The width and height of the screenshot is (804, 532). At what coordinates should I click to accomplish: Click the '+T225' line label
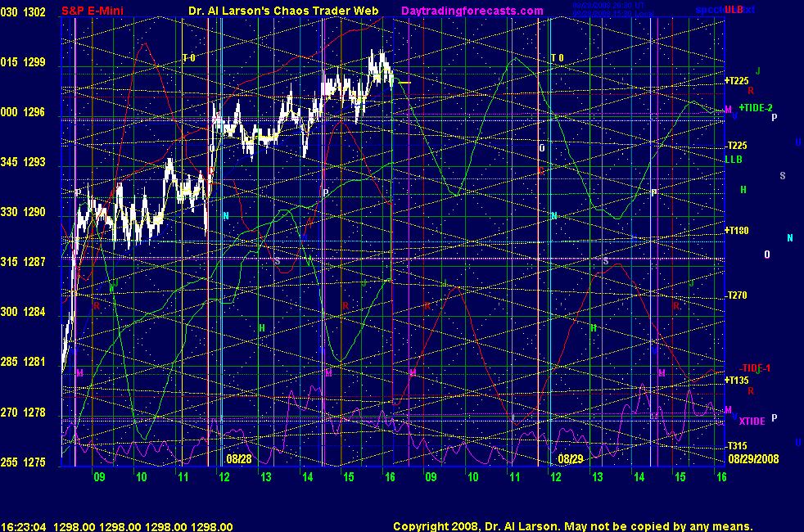point(736,81)
